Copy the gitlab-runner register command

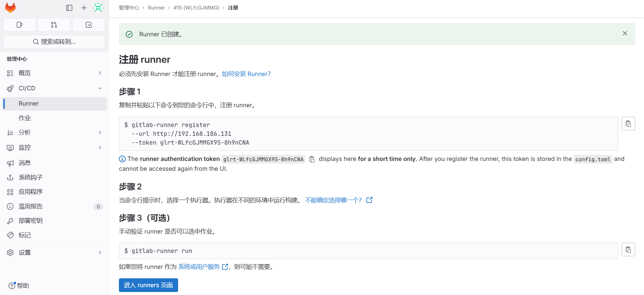[628, 124]
